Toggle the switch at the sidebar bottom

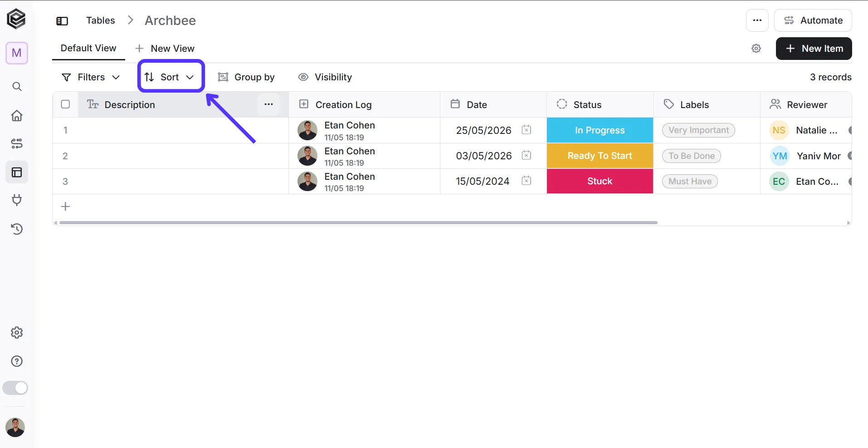point(15,388)
